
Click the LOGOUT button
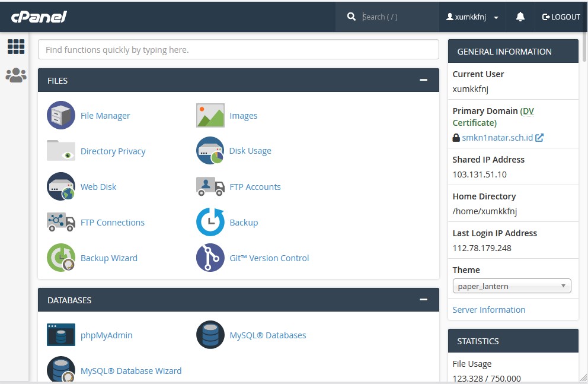561,17
